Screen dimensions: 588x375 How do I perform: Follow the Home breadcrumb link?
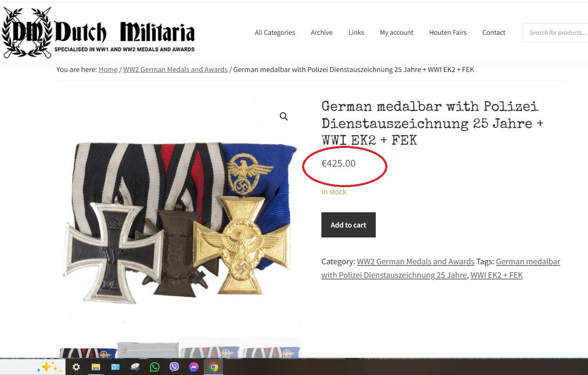pyautogui.click(x=108, y=69)
